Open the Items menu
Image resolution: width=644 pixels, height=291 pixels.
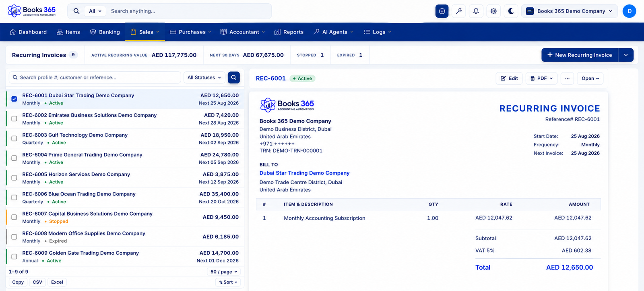tap(68, 32)
